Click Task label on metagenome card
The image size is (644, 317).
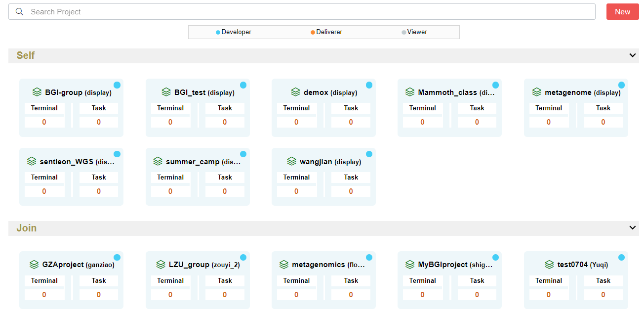[x=604, y=108]
